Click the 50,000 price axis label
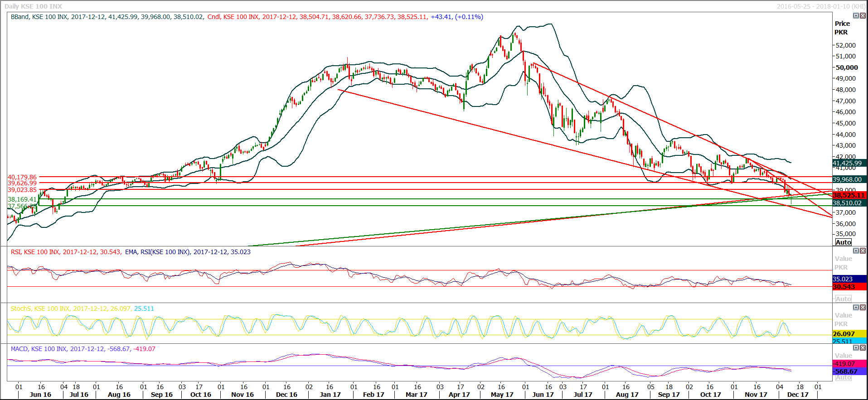 tap(847, 67)
